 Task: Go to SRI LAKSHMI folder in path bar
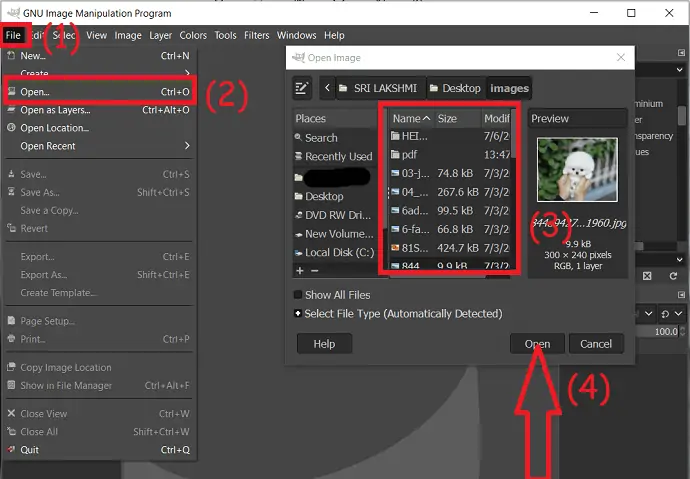click(x=381, y=88)
